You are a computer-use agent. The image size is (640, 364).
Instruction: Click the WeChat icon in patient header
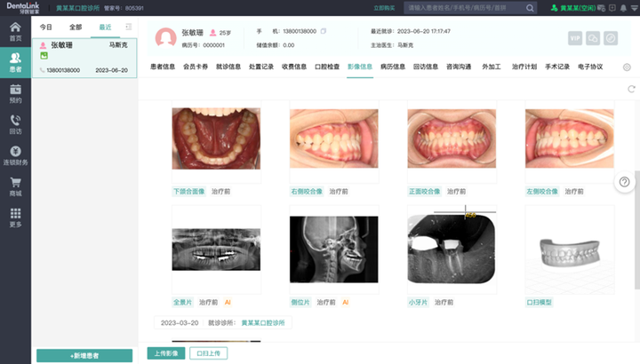click(593, 38)
